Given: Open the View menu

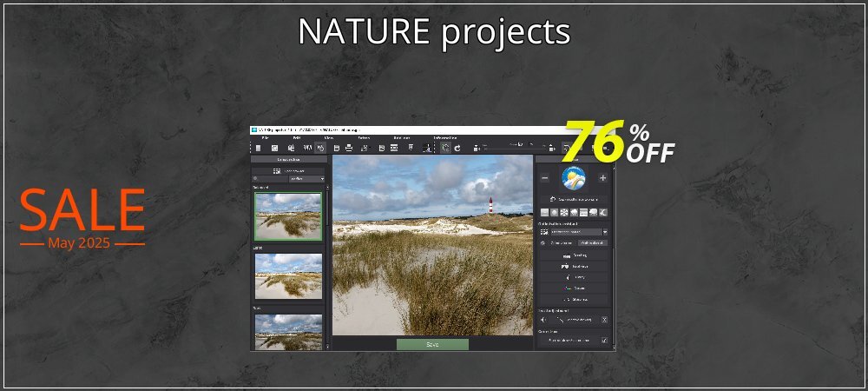Looking at the screenshot, I should click(329, 137).
